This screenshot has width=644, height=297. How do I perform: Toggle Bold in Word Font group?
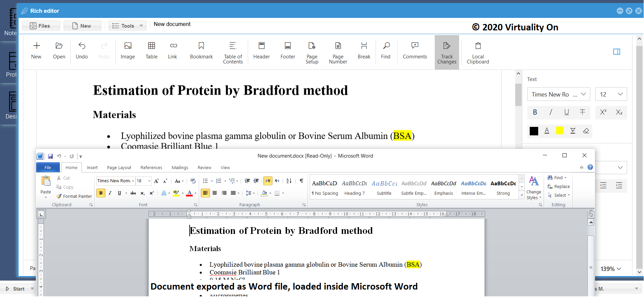coord(101,193)
